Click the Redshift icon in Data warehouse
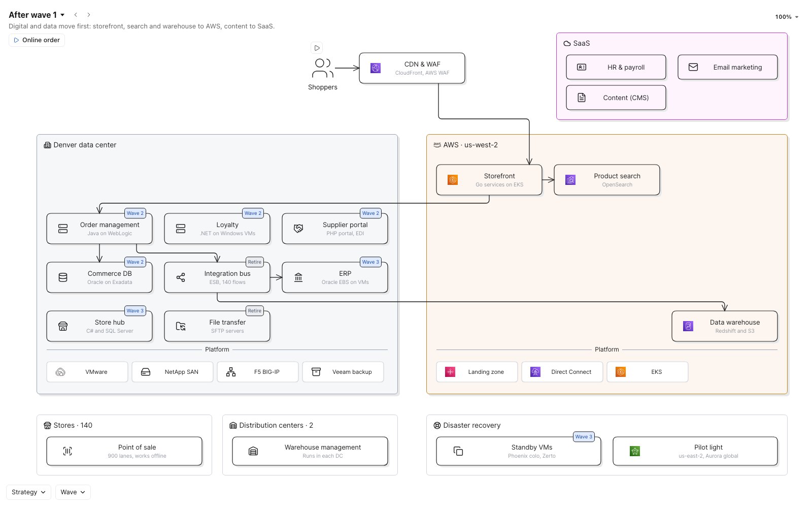 click(x=688, y=326)
